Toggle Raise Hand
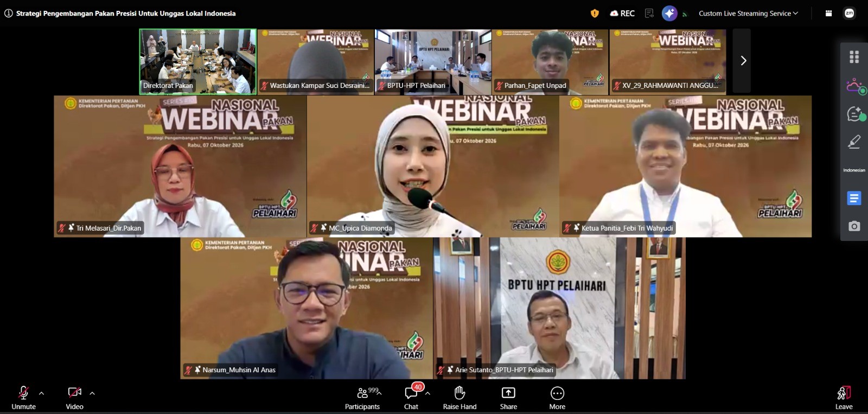 [459, 398]
